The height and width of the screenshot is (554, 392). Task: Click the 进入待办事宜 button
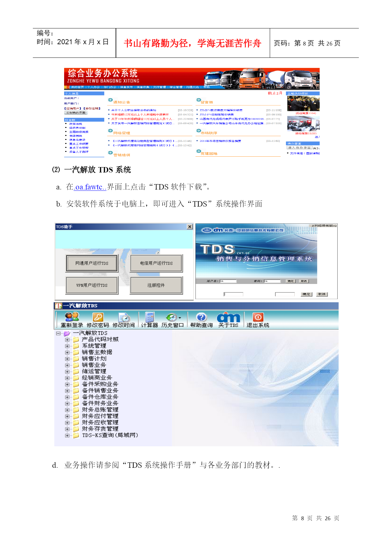pyautogui.click(x=299, y=148)
